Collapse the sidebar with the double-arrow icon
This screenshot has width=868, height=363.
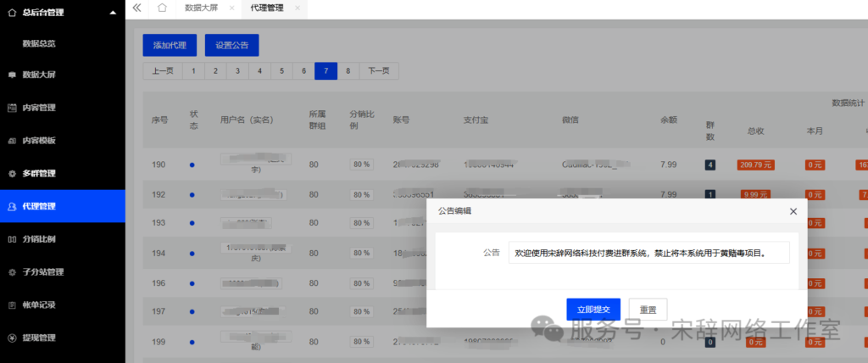136,8
